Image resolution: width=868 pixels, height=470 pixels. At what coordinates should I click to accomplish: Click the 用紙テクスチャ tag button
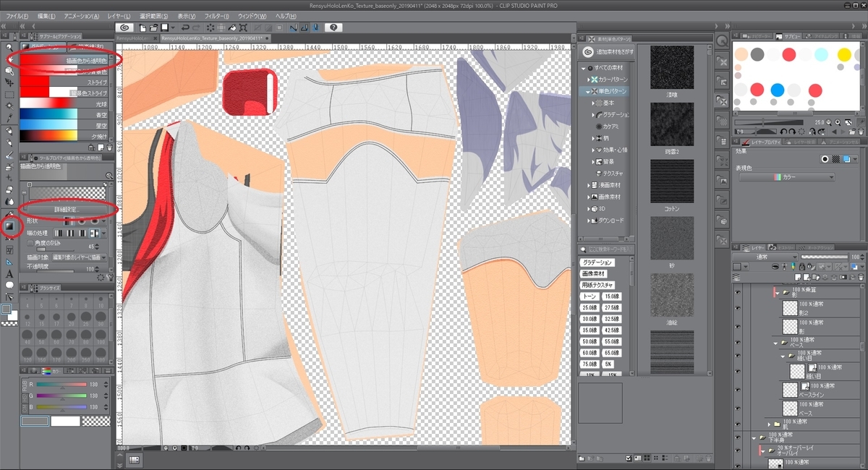(597, 286)
